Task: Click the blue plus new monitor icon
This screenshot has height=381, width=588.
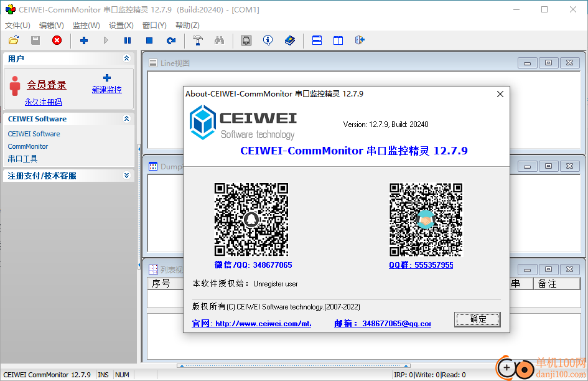Action: (84, 40)
